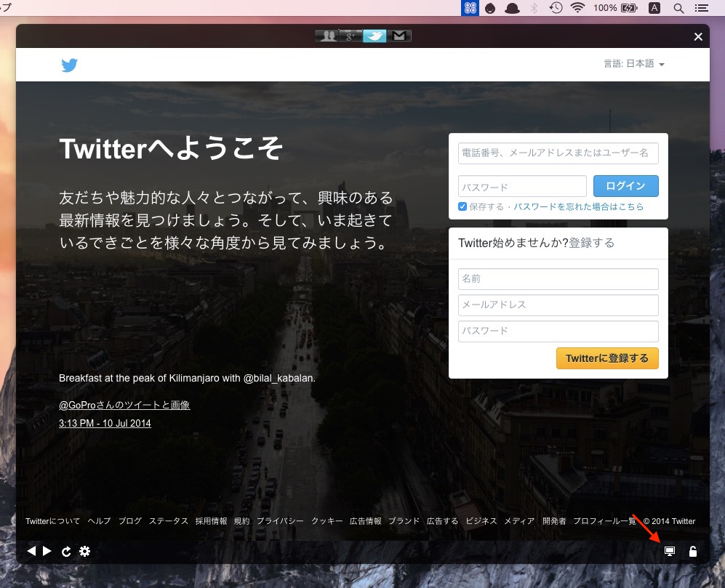Open the 言語: 日本語 language dropdown
The image size is (725, 588).
634,64
